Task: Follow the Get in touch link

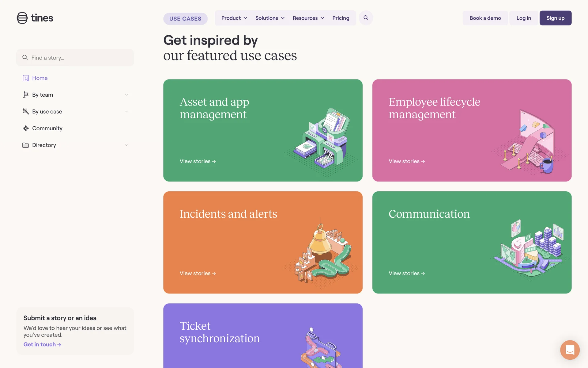Action: tap(42, 344)
